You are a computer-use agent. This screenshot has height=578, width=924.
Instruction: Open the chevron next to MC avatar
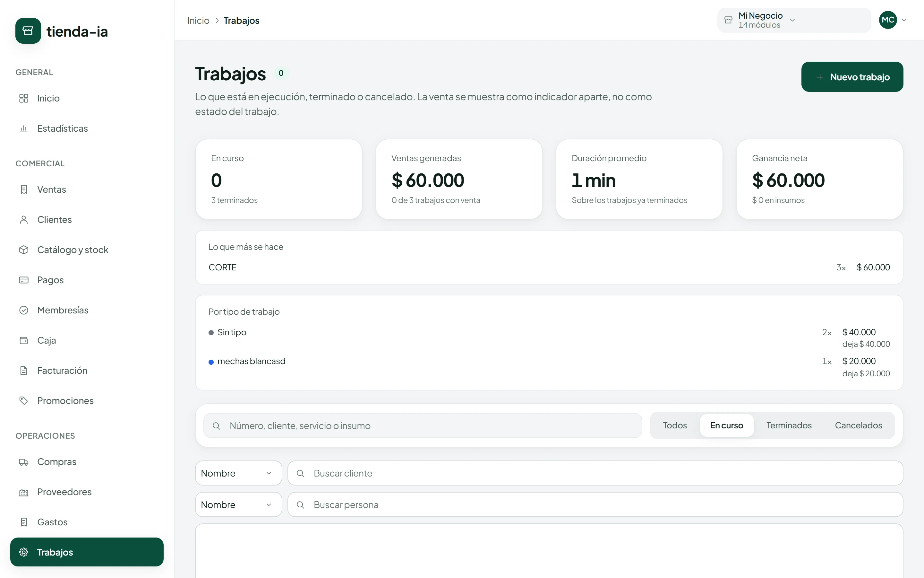[904, 20]
